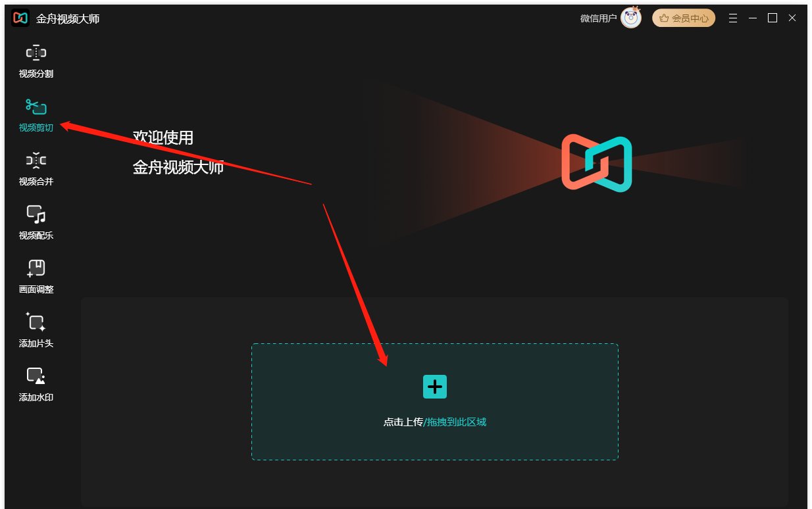Click the 微信用户 username label
812x509 pixels.
click(x=599, y=18)
